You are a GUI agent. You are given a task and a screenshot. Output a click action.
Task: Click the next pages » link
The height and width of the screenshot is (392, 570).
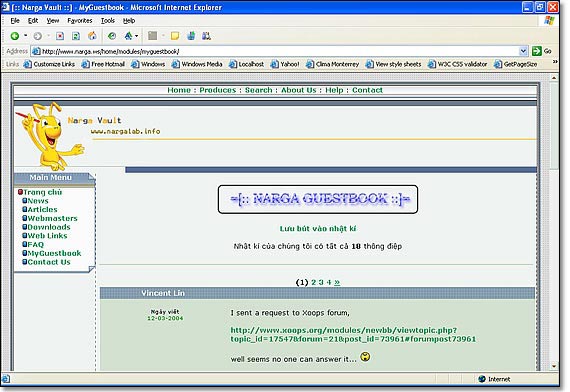point(337,282)
